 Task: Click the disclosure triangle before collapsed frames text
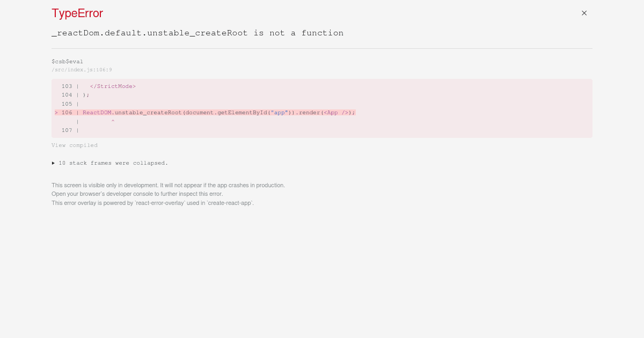pos(54,163)
